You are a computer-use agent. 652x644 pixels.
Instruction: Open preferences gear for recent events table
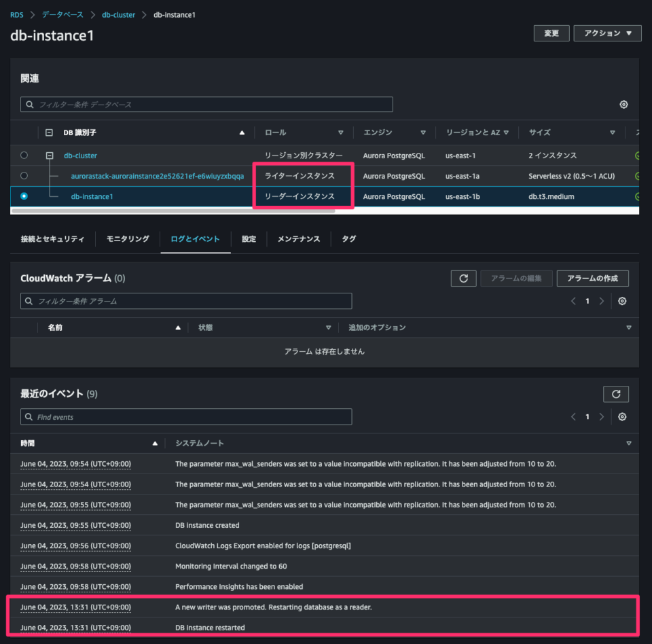[622, 416]
